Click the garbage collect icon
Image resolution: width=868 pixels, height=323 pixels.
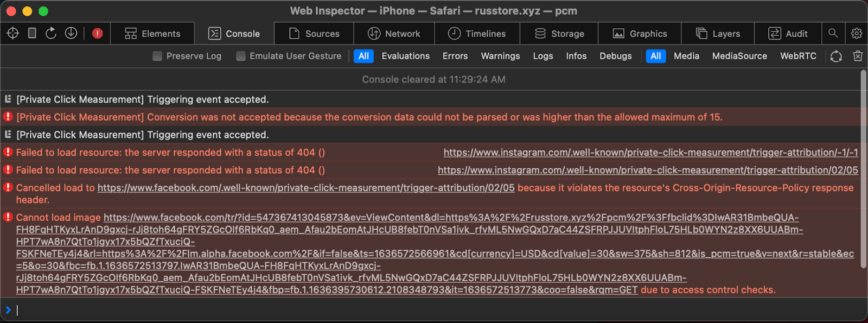(836, 56)
